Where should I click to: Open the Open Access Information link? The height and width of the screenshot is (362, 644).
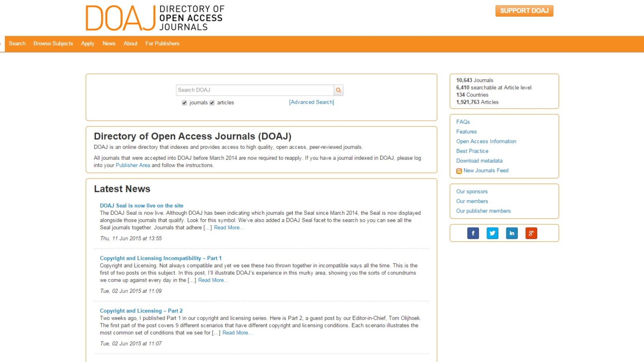click(486, 141)
